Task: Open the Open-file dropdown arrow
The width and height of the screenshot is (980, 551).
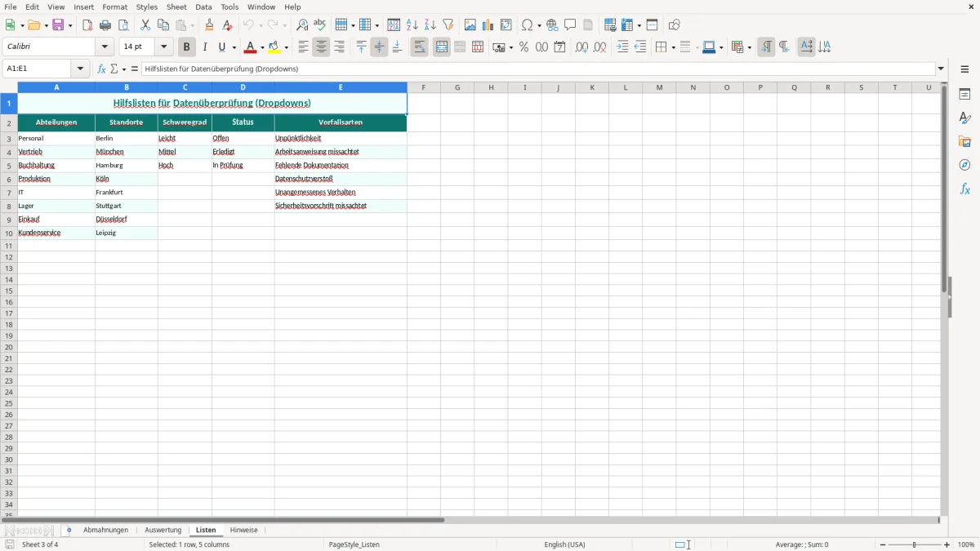Action: click(x=47, y=25)
